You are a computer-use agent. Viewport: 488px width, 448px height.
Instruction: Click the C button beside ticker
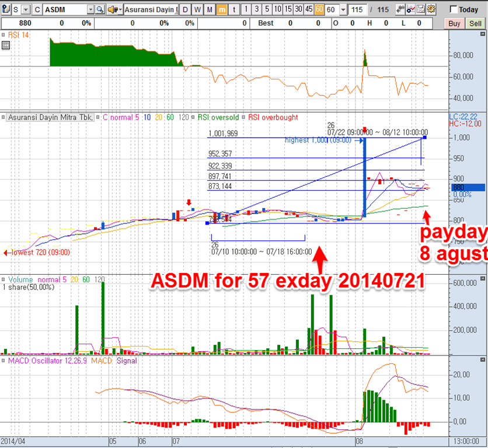(x=37, y=10)
